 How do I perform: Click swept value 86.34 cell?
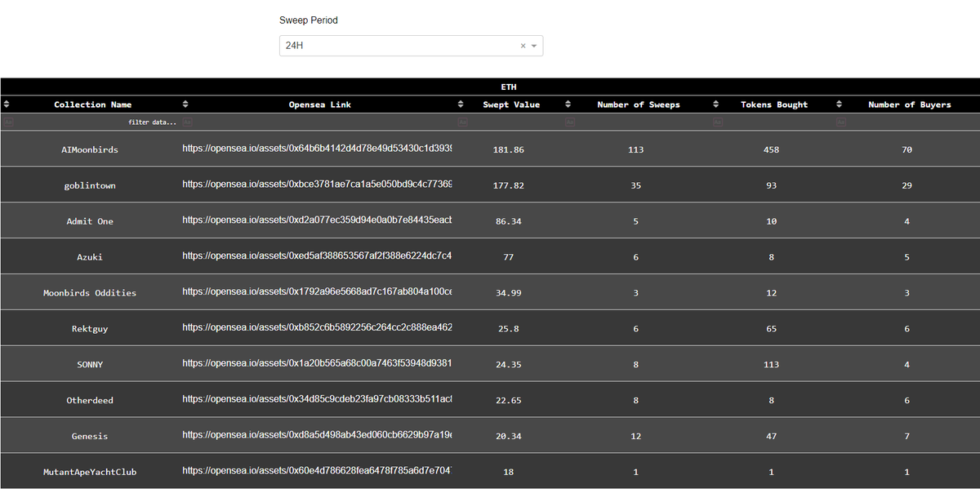pyautogui.click(x=509, y=221)
